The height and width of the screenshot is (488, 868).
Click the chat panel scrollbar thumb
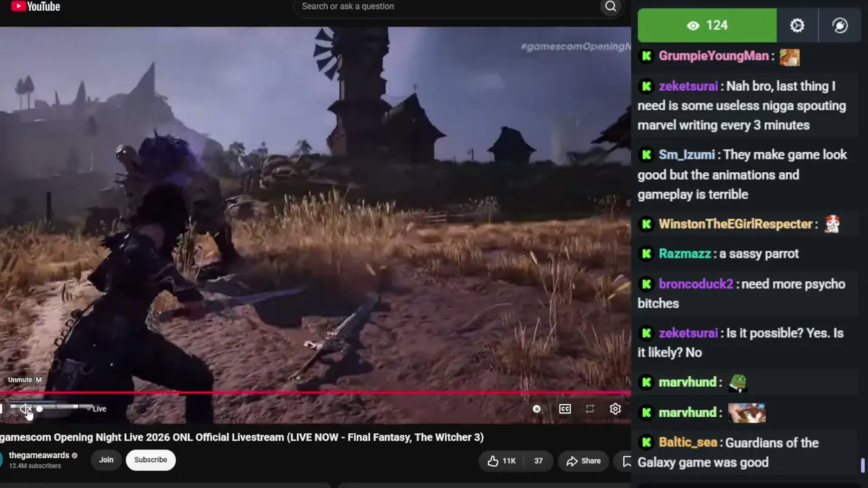pos(863,466)
